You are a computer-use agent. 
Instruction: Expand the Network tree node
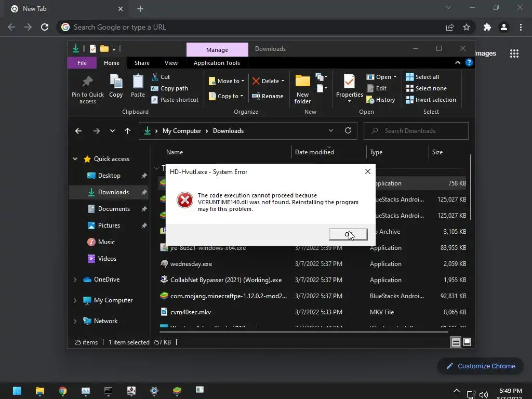pyautogui.click(x=75, y=321)
